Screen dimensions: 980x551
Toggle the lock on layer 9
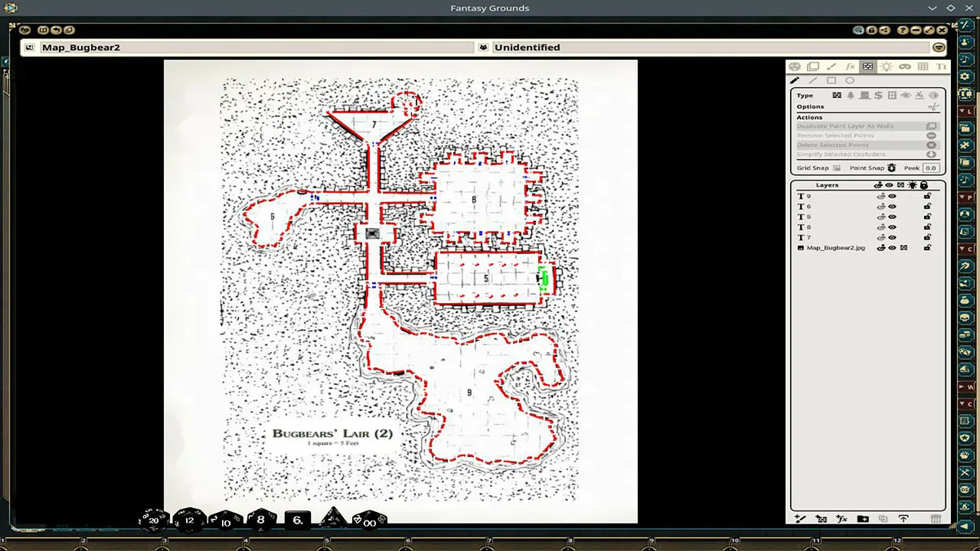click(927, 197)
